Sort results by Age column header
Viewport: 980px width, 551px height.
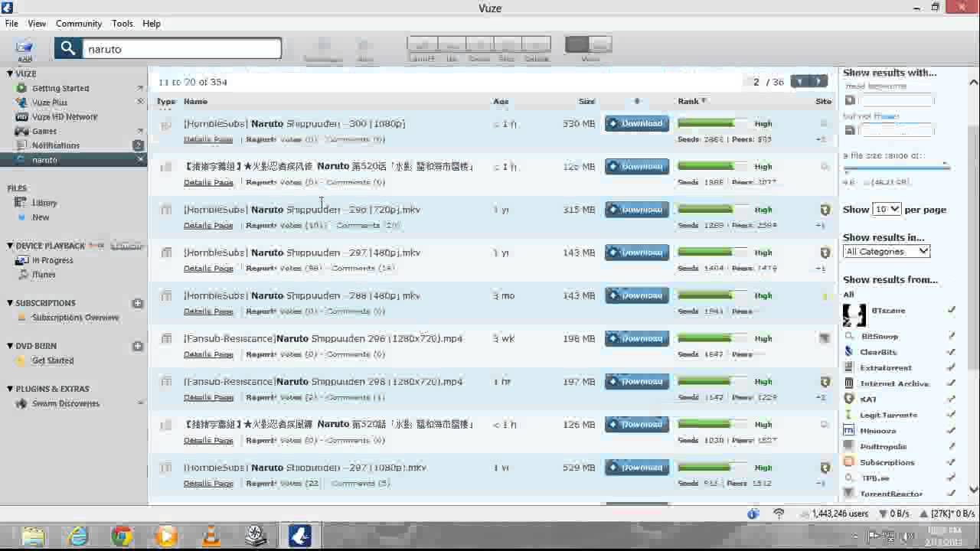501,101
